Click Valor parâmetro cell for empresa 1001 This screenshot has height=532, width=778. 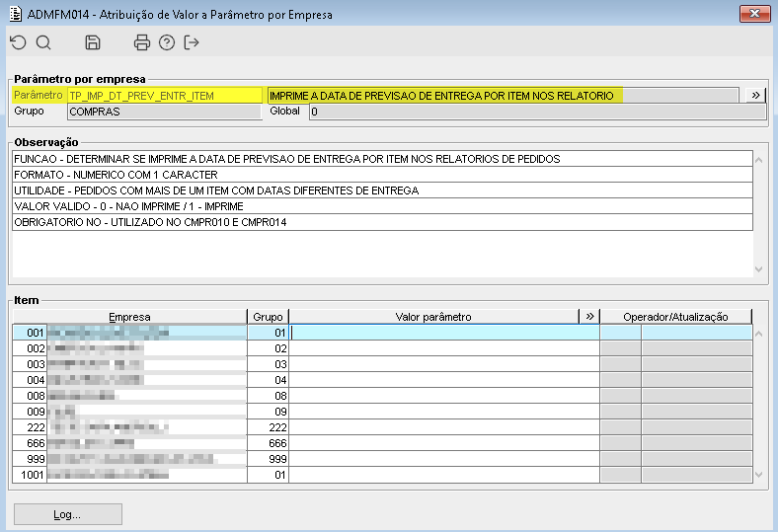click(x=444, y=475)
